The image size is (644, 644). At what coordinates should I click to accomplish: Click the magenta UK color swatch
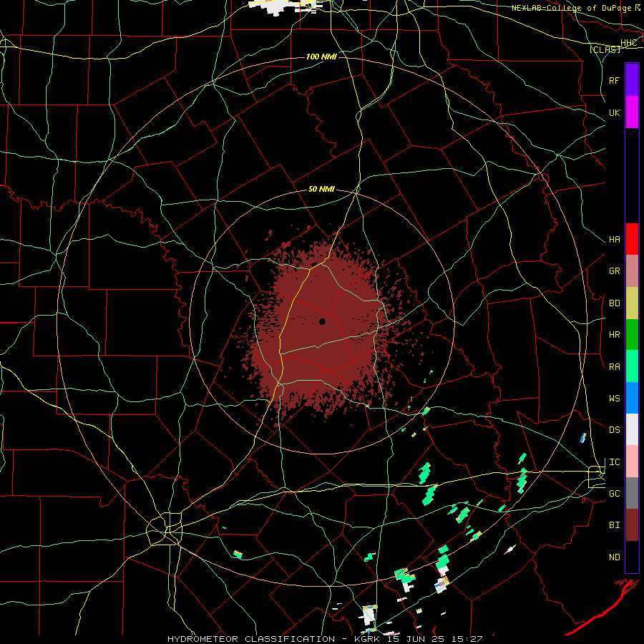(x=632, y=112)
